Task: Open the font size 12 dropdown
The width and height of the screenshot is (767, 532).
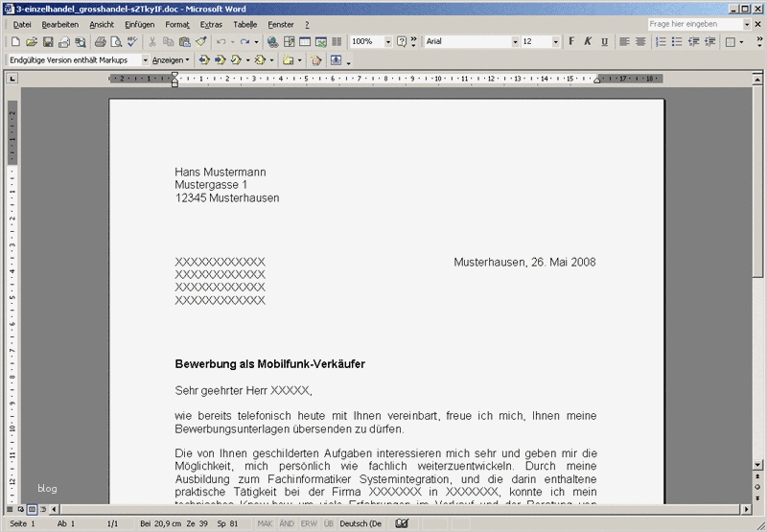Action: click(555, 42)
